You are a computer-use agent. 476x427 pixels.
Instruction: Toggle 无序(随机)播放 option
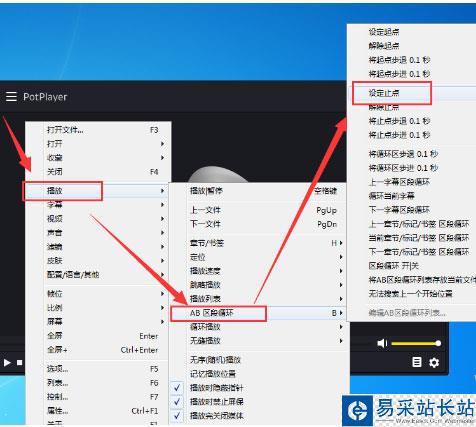pyautogui.click(x=258, y=360)
